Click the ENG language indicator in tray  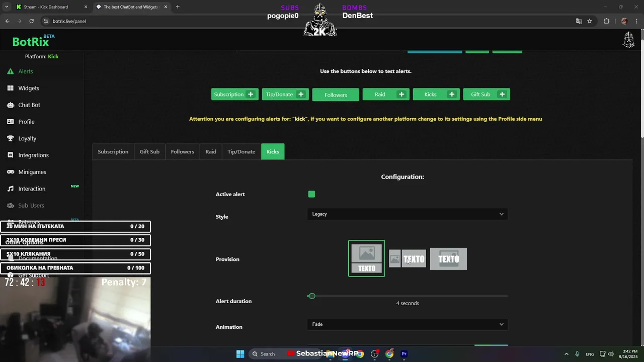(x=590, y=354)
